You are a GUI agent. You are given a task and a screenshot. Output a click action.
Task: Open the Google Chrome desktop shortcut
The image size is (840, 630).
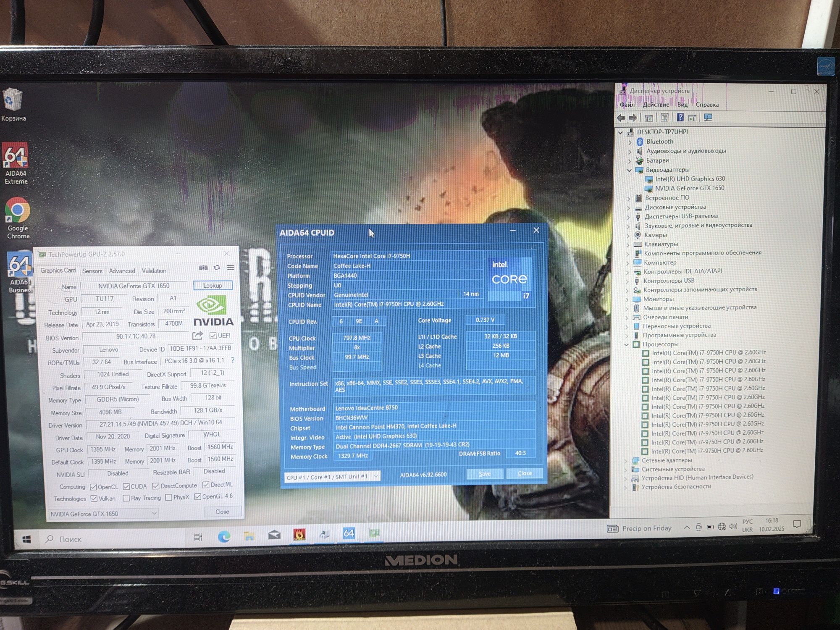point(18,218)
